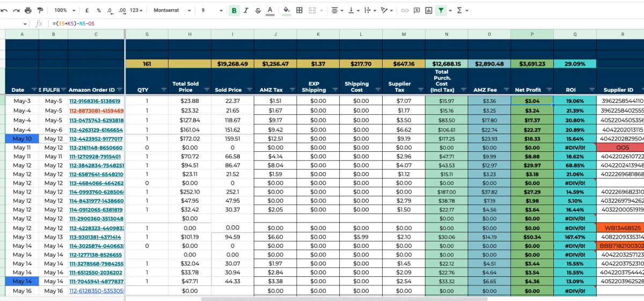Open the Supplier Tax column filter
Screen dimensions: 644x301
pos(420,90)
